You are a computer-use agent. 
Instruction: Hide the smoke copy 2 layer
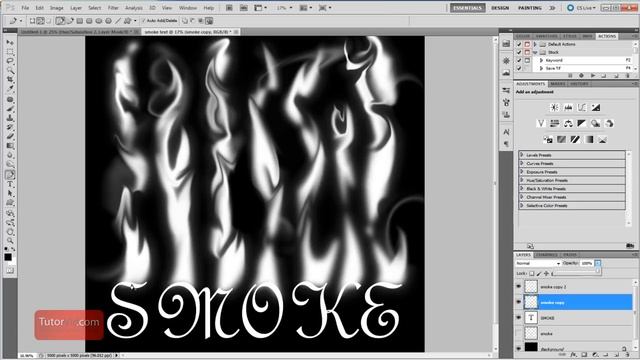tap(518, 287)
